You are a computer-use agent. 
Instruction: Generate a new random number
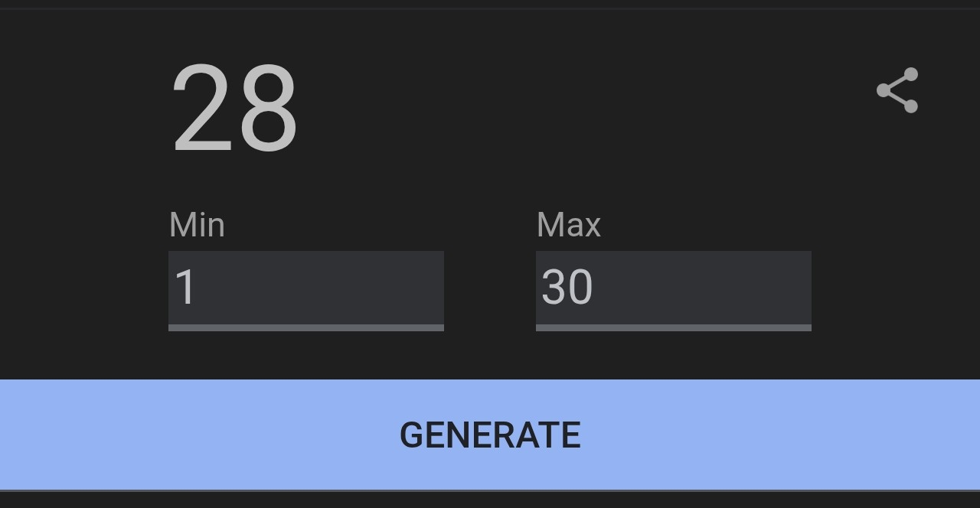[x=490, y=435]
